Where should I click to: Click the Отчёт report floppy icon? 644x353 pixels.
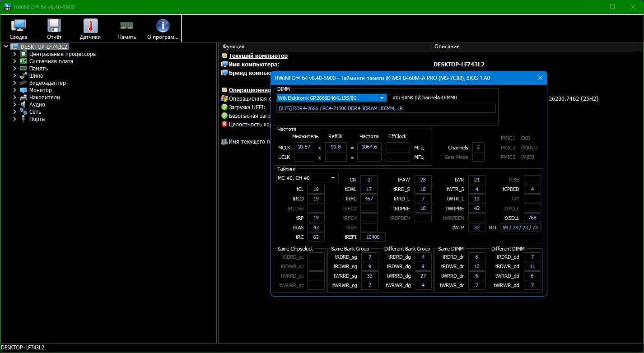54,30
